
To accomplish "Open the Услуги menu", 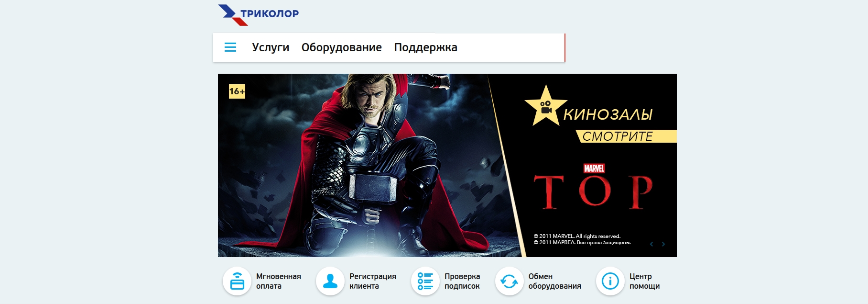I will 271,47.
